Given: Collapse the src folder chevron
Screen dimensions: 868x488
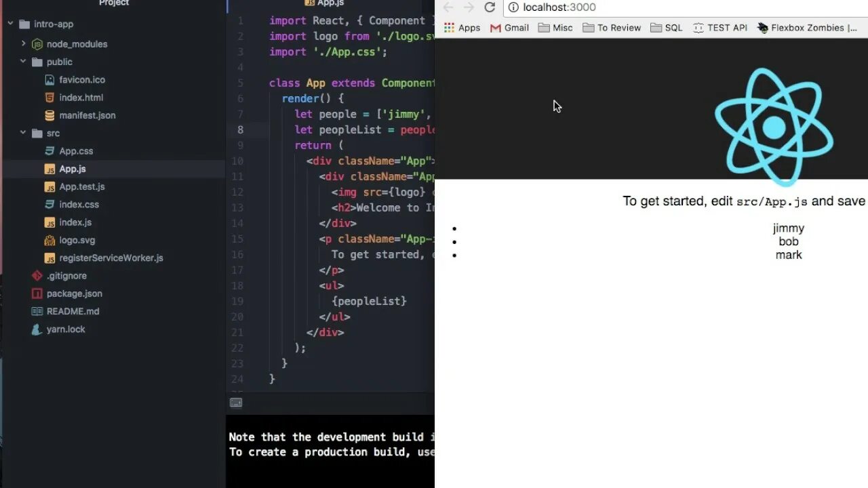Looking at the screenshot, I should point(23,133).
